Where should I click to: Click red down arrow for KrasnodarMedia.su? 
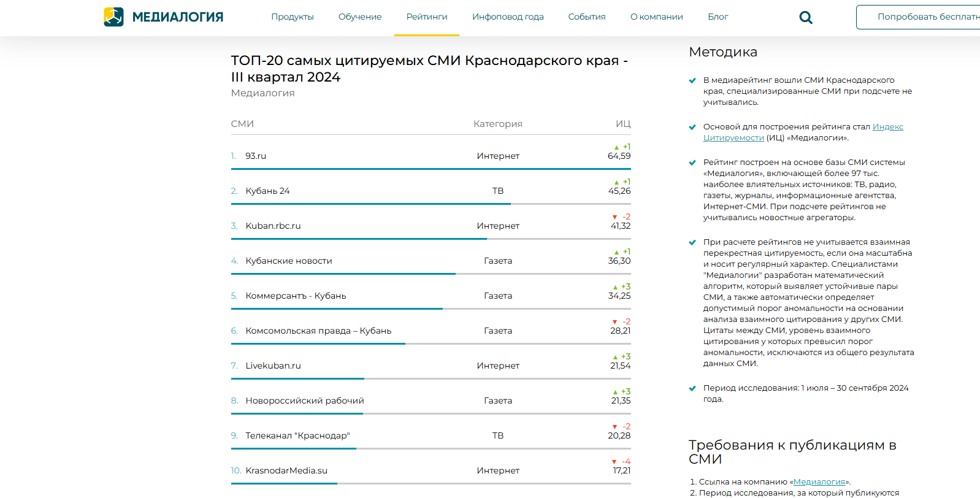coord(614,462)
